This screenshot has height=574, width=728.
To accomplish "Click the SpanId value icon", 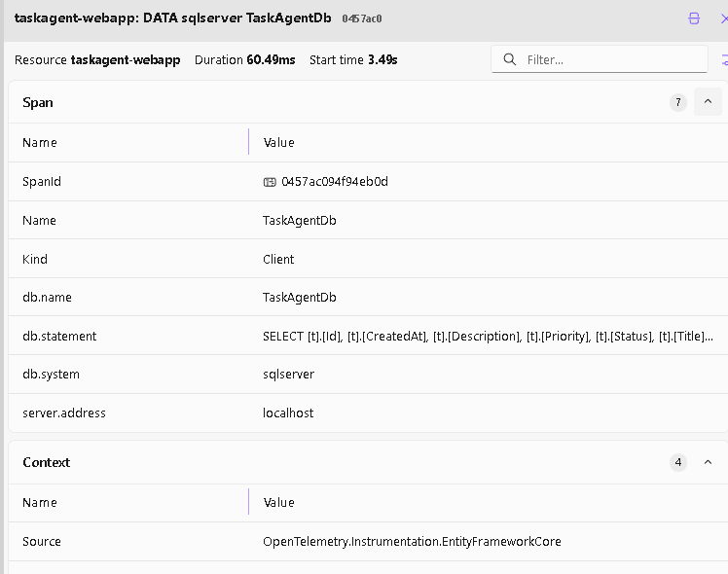I will click(x=270, y=182).
